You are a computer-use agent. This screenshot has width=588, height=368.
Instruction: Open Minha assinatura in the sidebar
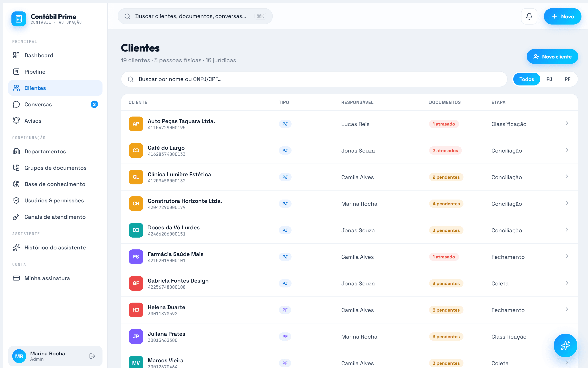(55, 278)
